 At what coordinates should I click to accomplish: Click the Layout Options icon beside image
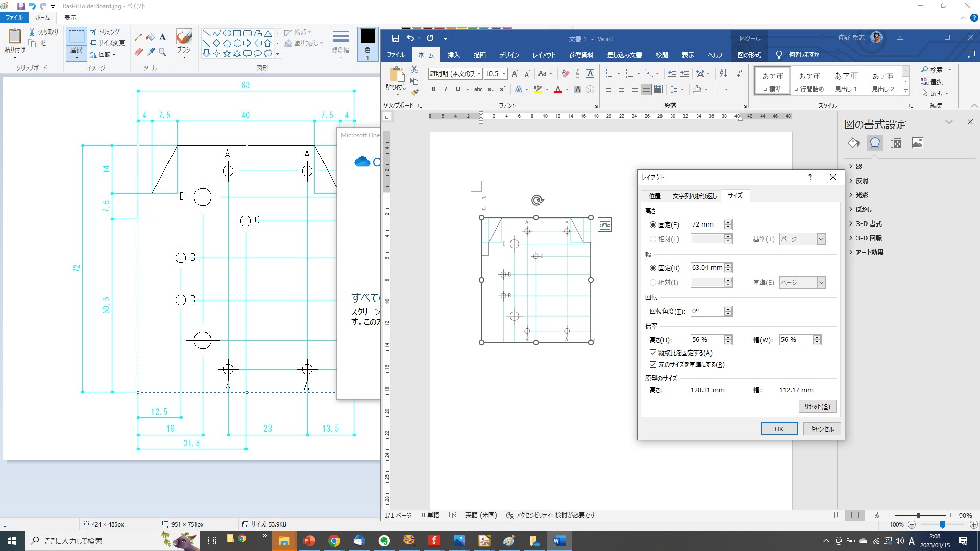[604, 224]
